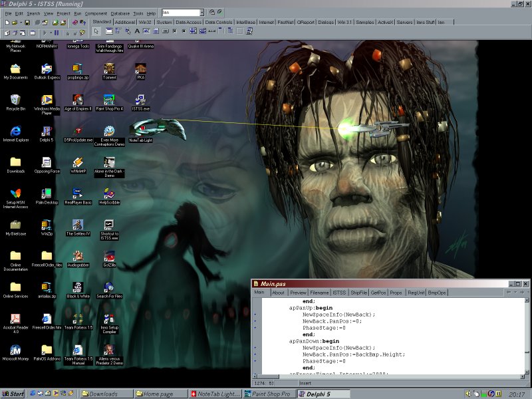Click the Delphi 5 taskbar button

point(324,394)
